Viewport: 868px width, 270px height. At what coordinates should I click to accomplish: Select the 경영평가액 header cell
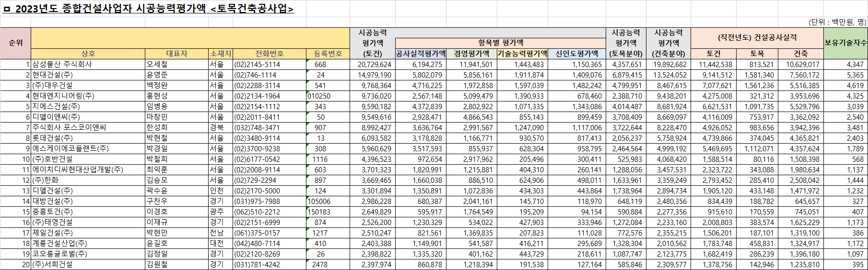471,54
